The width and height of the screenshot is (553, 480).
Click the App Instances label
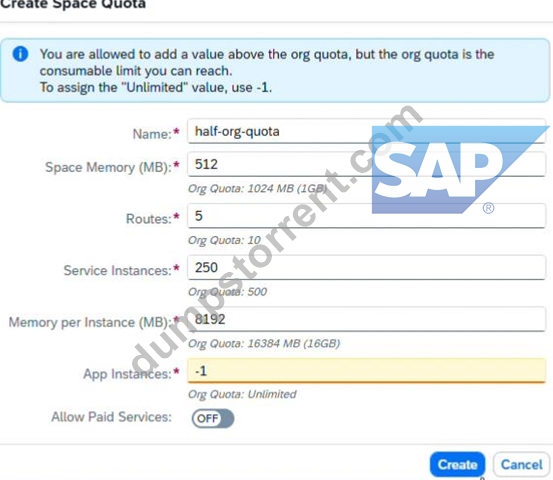[127, 374]
